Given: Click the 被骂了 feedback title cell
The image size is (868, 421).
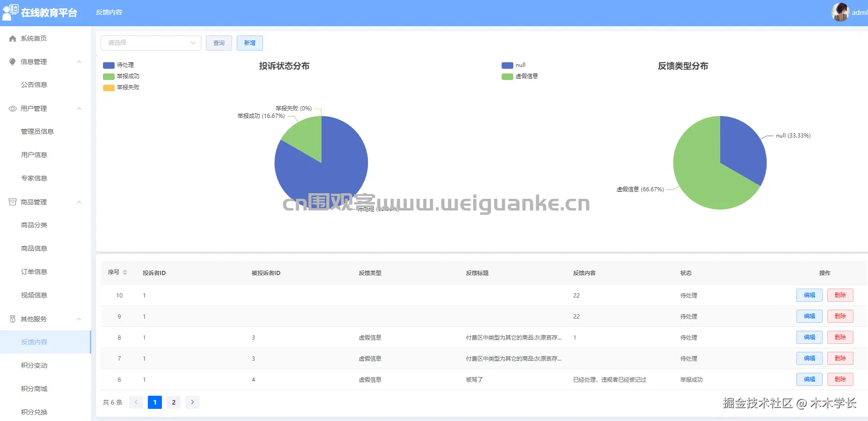Looking at the screenshot, I should 474,380.
